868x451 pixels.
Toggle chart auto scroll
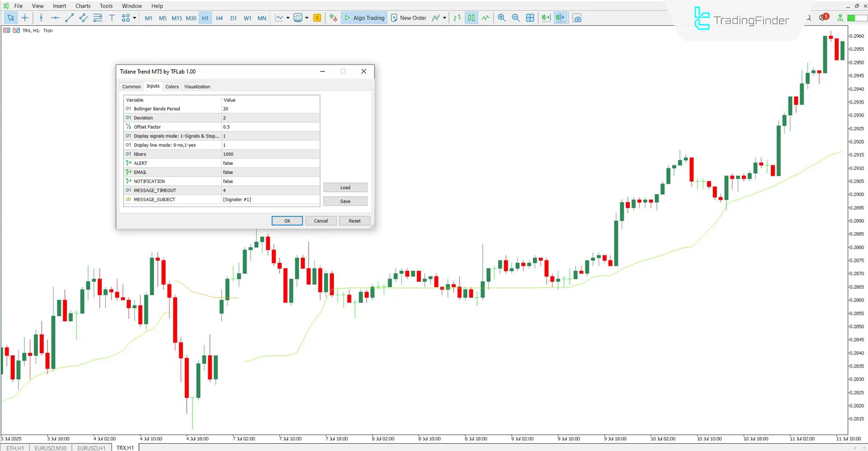pyautogui.click(x=545, y=18)
